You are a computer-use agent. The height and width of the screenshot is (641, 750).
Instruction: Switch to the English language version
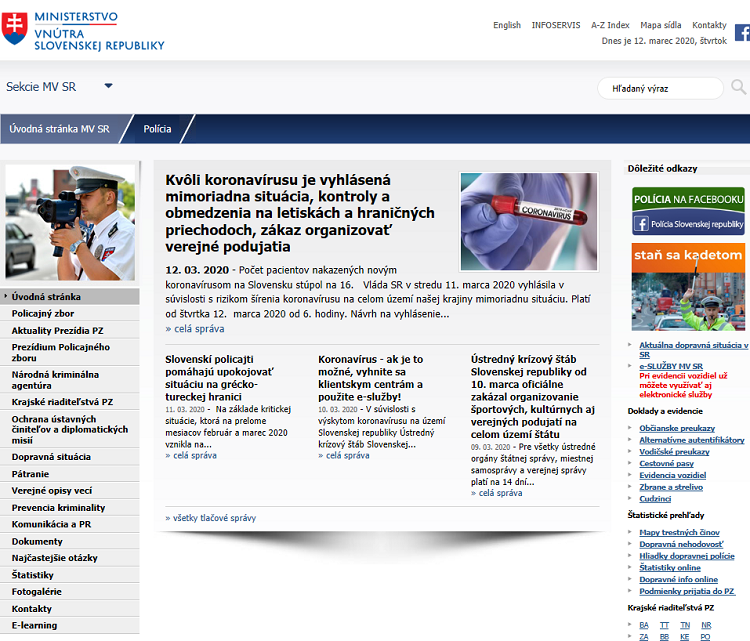(507, 25)
